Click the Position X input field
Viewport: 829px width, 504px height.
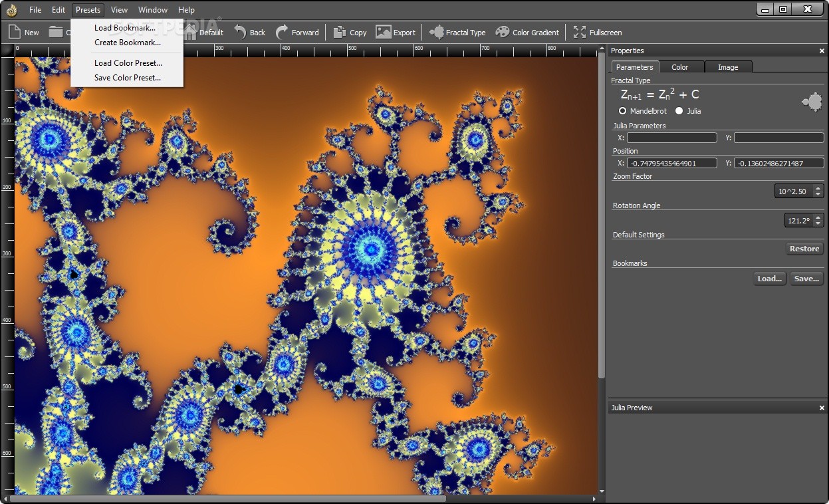point(671,163)
